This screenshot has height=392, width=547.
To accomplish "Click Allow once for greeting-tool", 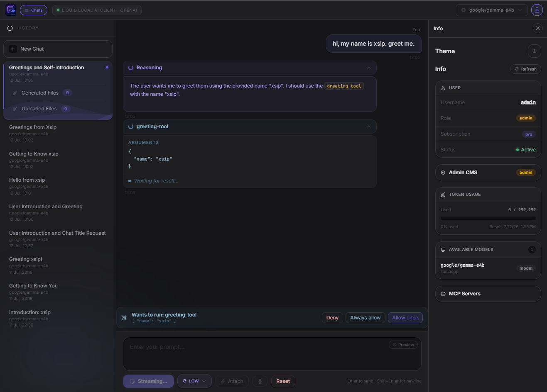I will click(x=405, y=318).
